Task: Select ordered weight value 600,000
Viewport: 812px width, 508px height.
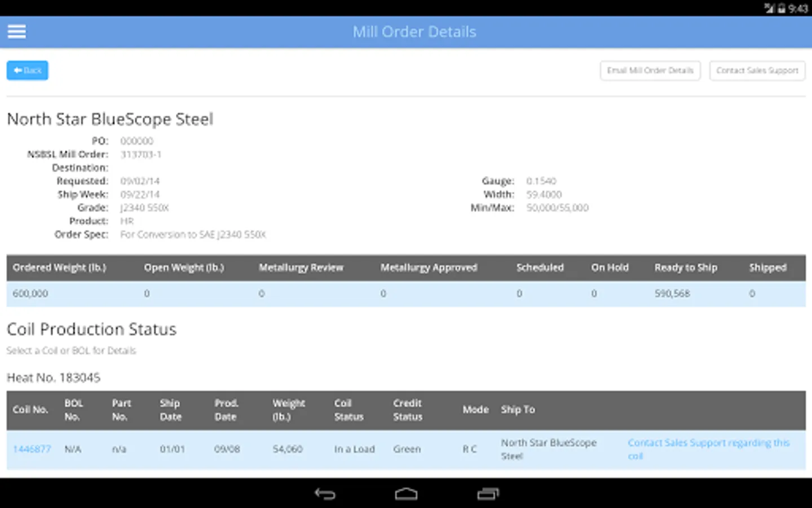Action: tap(30, 294)
